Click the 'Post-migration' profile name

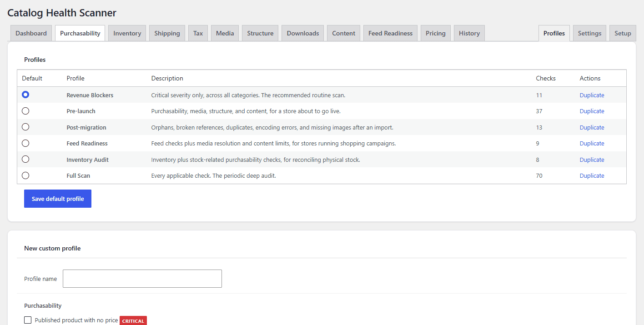point(86,127)
